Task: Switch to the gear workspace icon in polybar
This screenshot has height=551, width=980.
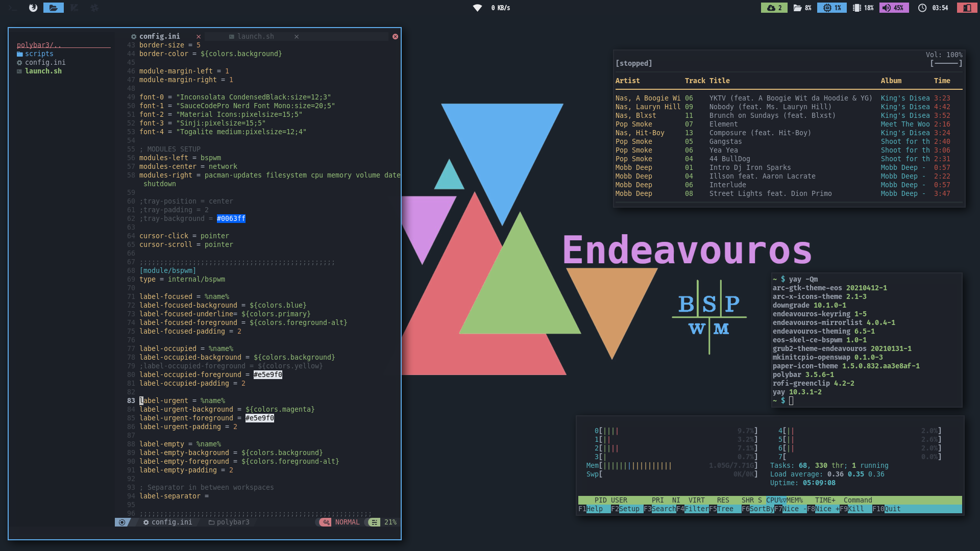Action: pyautogui.click(x=94, y=8)
